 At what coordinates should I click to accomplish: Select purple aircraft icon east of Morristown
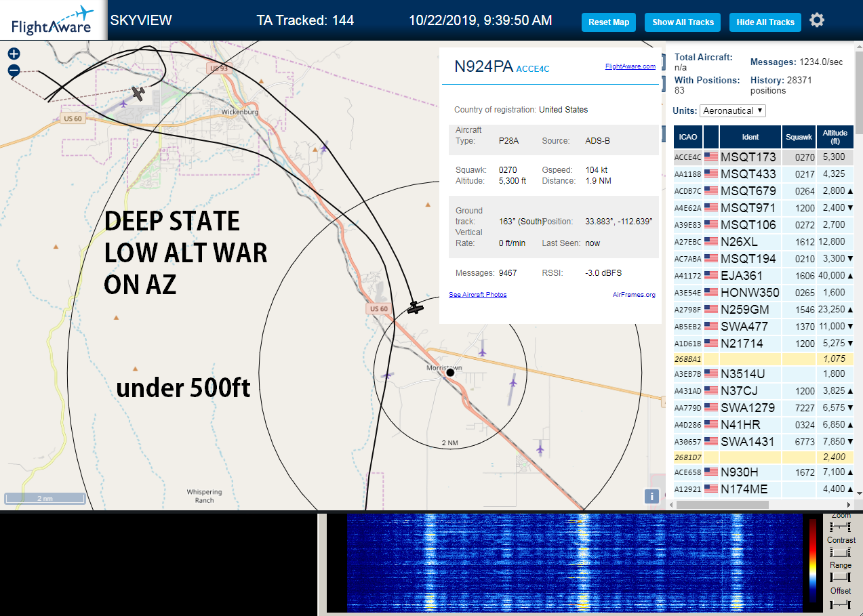[x=513, y=382]
